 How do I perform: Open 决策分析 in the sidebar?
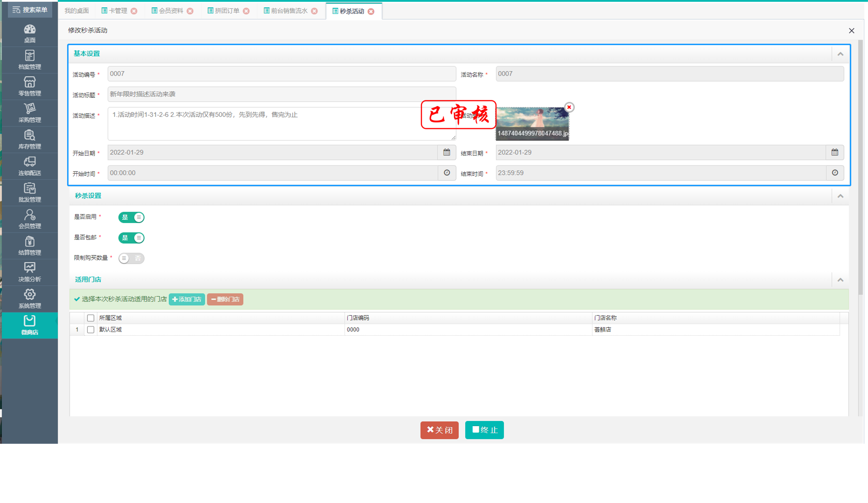coord(29,272)
